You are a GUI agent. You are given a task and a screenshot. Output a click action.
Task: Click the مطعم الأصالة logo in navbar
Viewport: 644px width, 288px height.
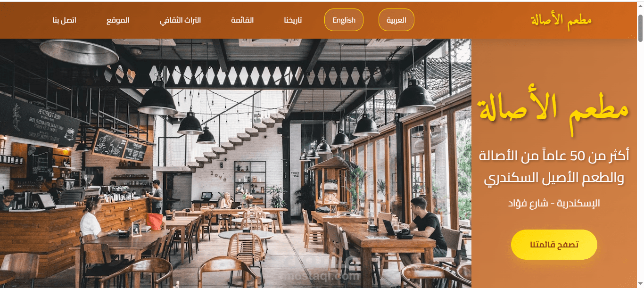click(561, 20)
